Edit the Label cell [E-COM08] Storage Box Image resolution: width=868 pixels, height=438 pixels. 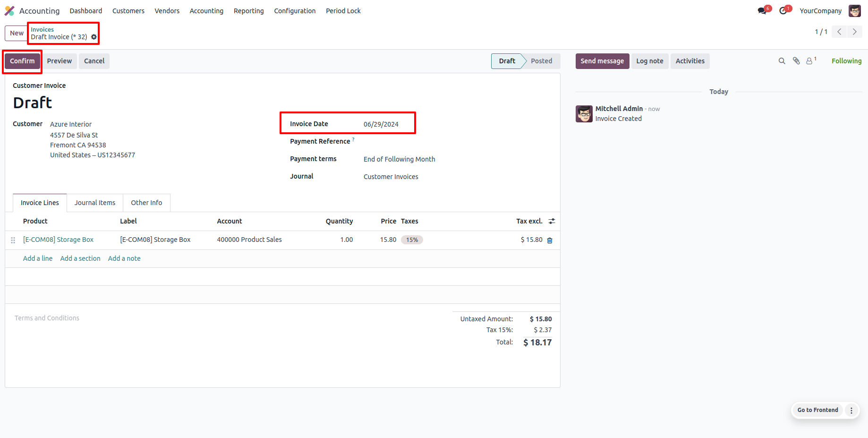[x=155, y=240]
